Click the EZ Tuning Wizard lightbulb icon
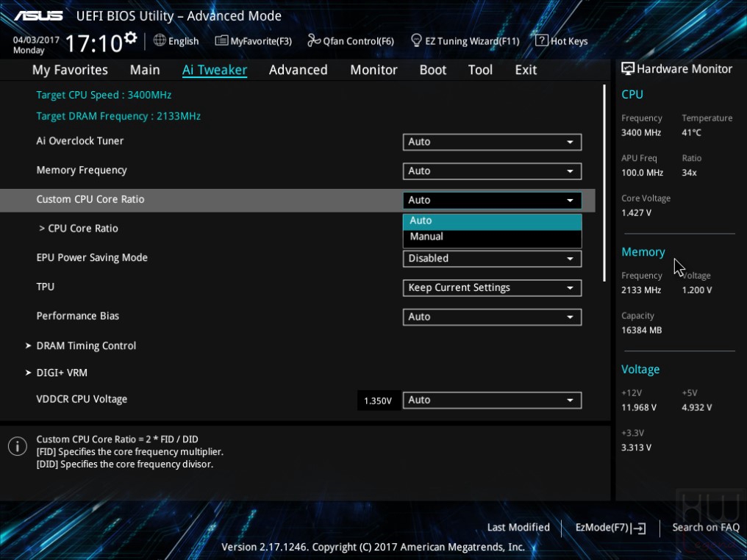The height and width of the screenshot is (560, 747). tap(416, 40)
